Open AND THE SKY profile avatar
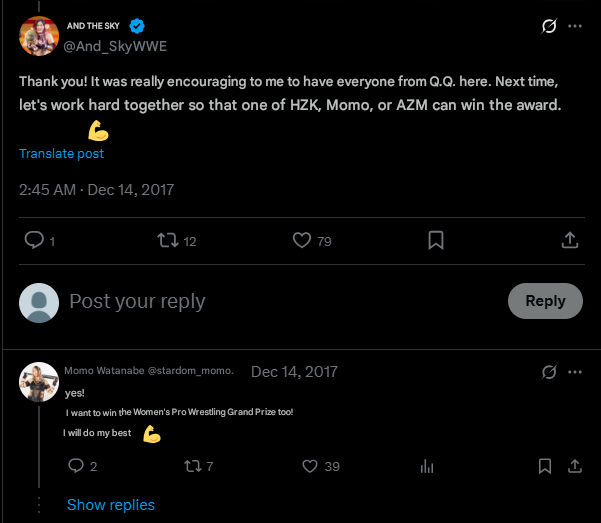Viewport: 601px width, 523px height. tap(39, 37)
